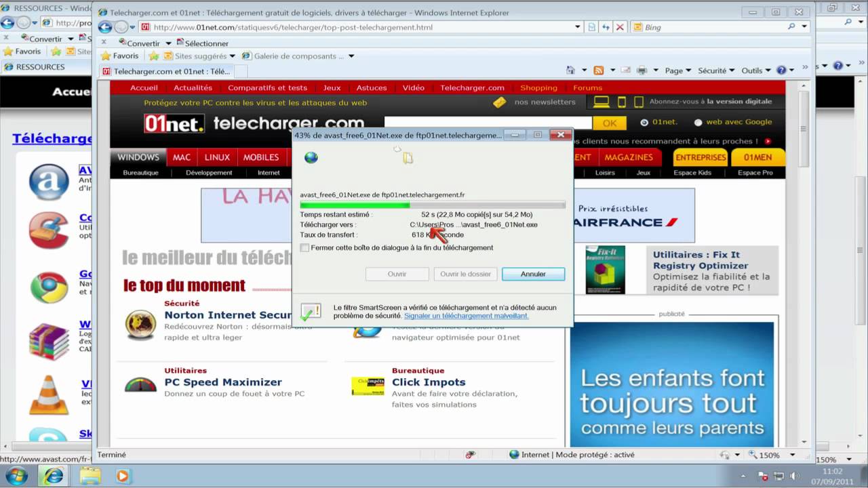Viewport: 868px width, 488px height.
Task: Refresh the page using the address bar icon
Action: [606, 27]
